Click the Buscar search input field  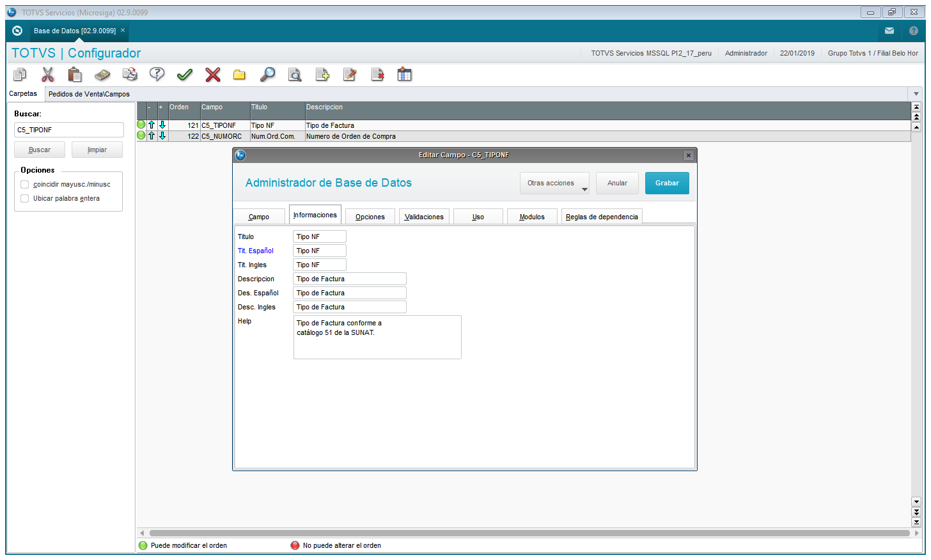coord(69,130)
